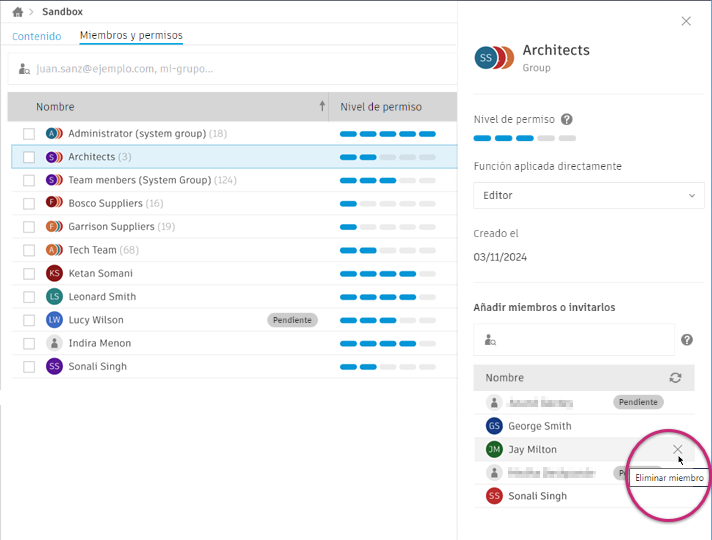
Task: Tick the Team menbers (System Group) checkbox
Action: click(x=29, y=180)
